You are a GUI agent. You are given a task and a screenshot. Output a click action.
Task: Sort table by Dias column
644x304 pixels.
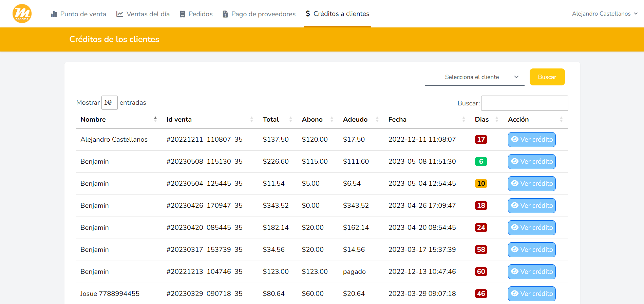[487, 119]
